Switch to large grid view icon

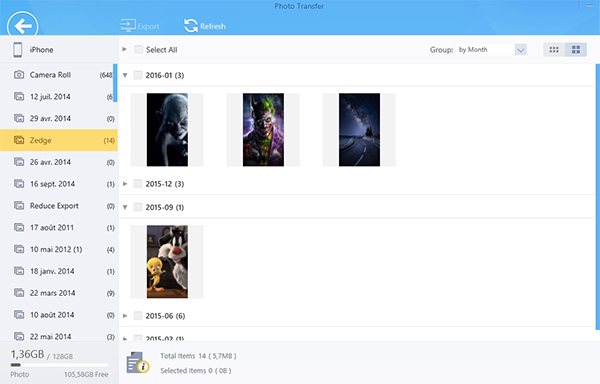(576, 50)
